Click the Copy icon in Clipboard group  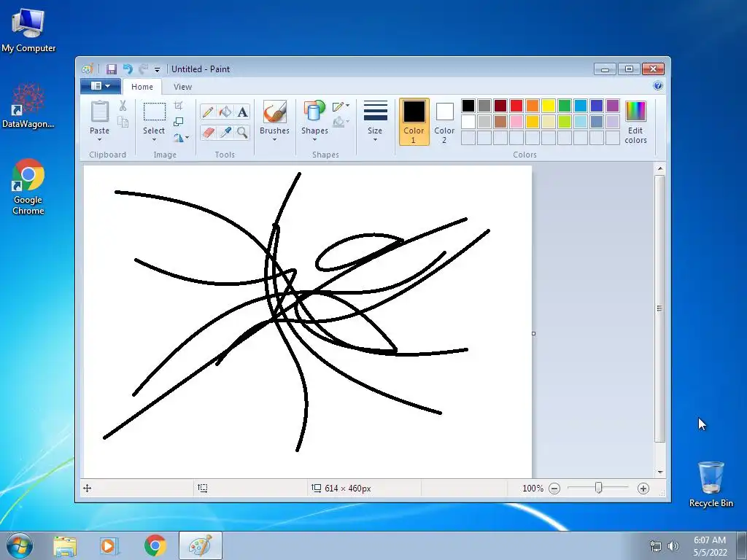[123, 122]
